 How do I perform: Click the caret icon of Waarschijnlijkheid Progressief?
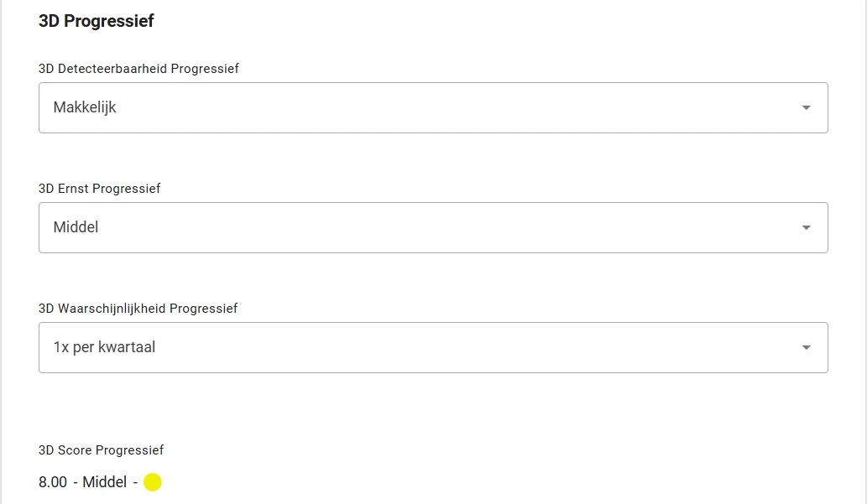(x=807, y=348)
